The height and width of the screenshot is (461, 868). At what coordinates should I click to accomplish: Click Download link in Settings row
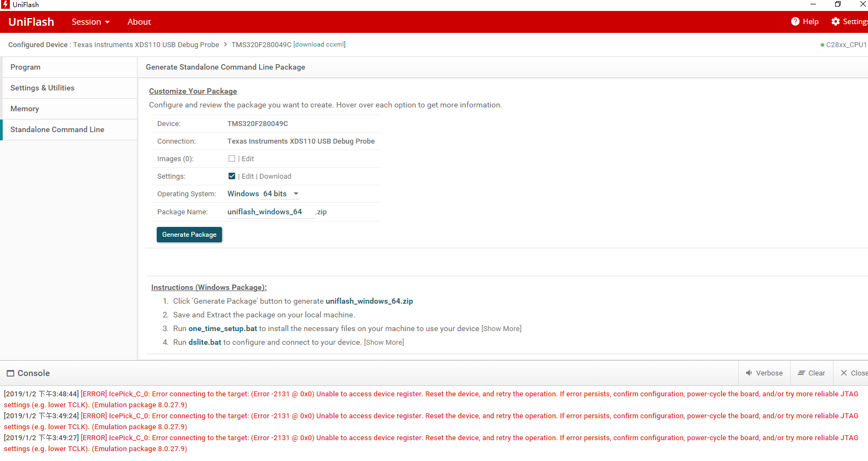click(x=275, y=176)
